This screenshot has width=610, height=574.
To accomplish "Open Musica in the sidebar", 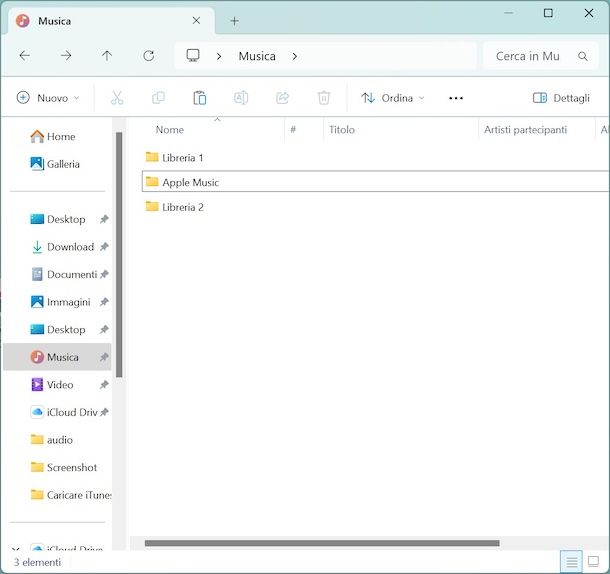I will point(57,357).
